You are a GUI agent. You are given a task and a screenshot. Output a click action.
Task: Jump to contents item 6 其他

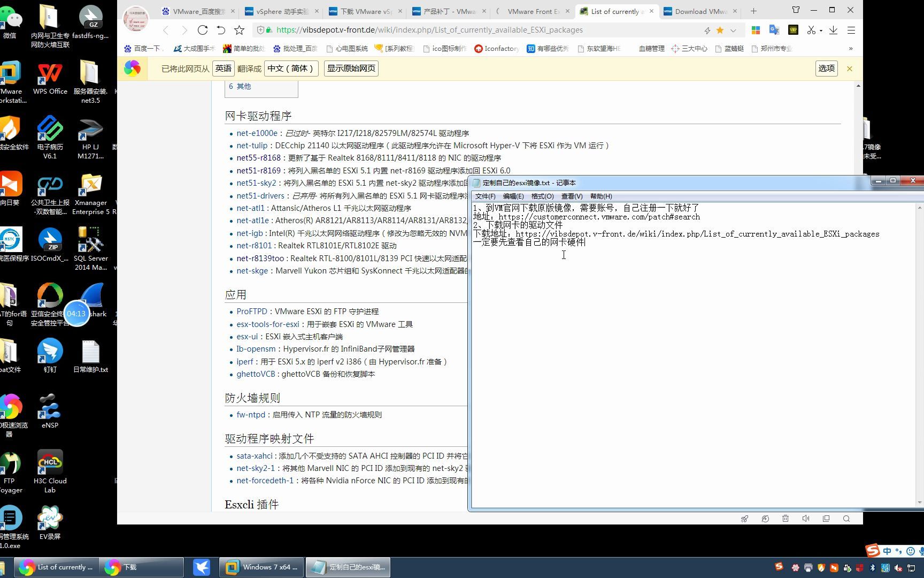(x=240, y=86)
